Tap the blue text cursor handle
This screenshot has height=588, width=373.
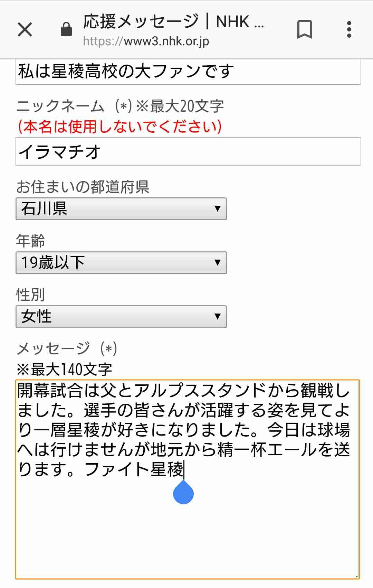(x=183, y=494)
